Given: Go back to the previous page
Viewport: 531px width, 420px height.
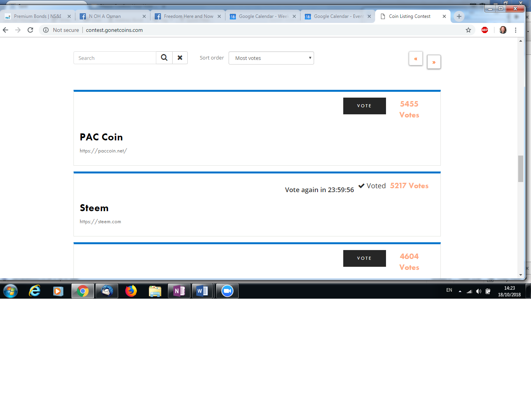Looking at the screenshot, I should (5, 30).
